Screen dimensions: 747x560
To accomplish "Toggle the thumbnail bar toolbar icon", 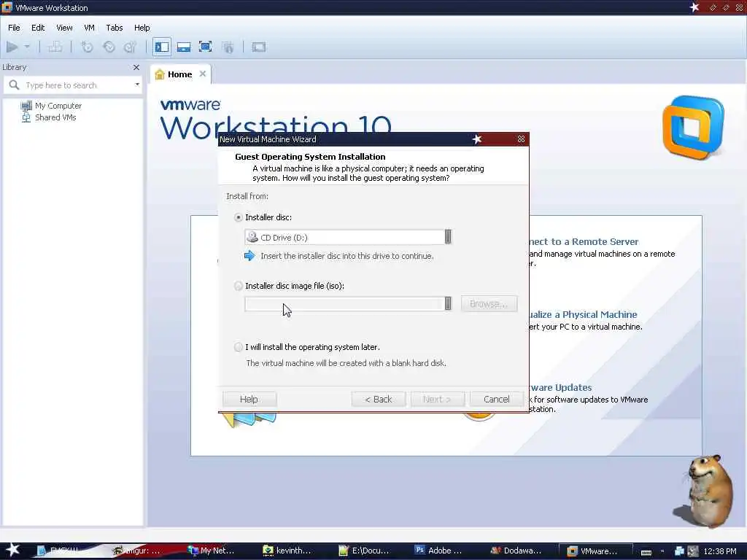I will pyautogui.click(x=183, y=47).
